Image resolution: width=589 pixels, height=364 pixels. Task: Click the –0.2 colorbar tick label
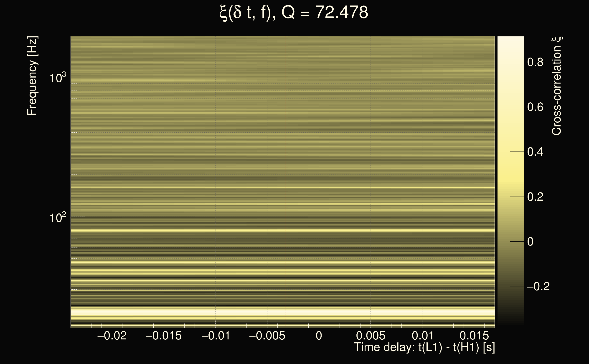[538, 286]
